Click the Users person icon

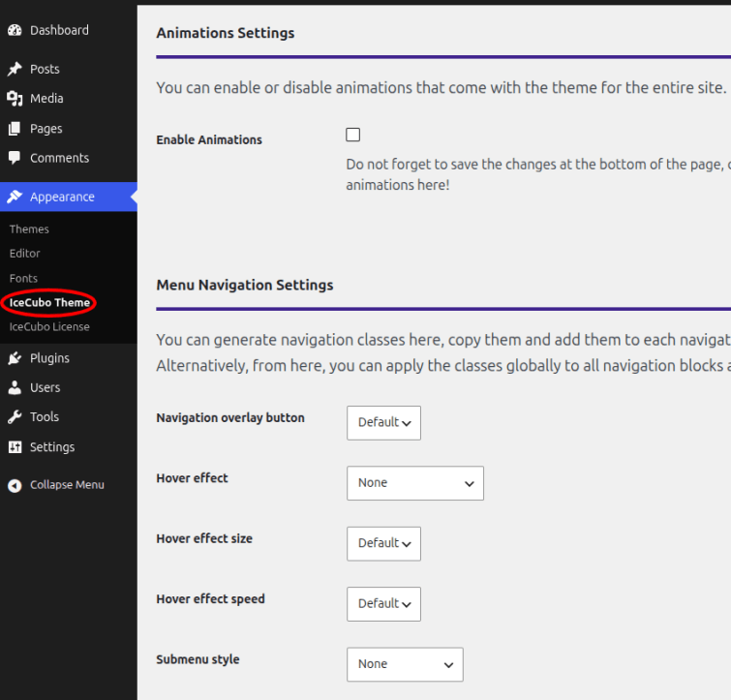coord(15,387)
